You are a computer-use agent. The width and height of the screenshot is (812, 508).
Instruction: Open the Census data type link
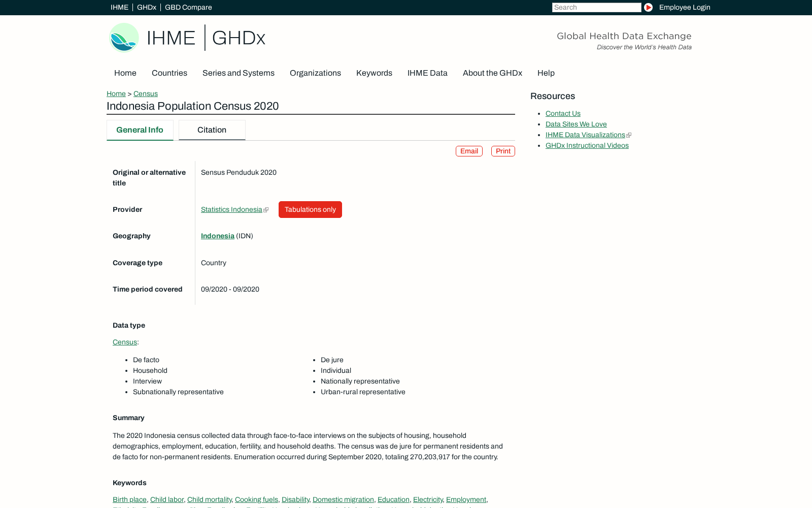125,342
